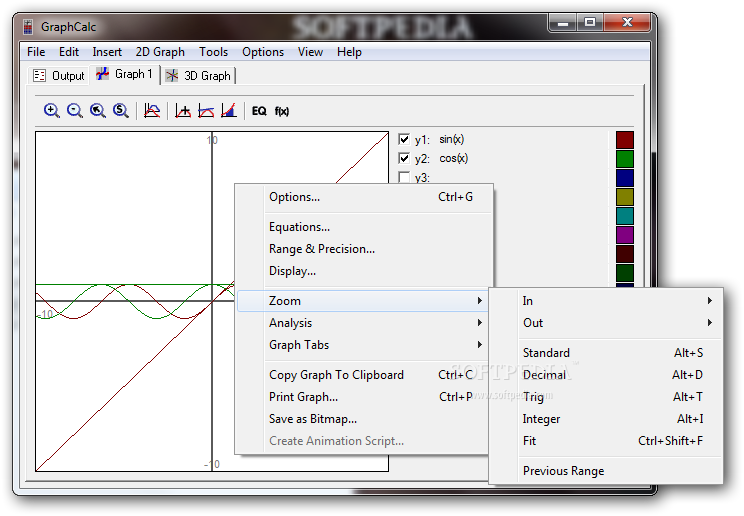744x516 pixels.
Task: Click the sin(x) equation text
Action: 452,139
